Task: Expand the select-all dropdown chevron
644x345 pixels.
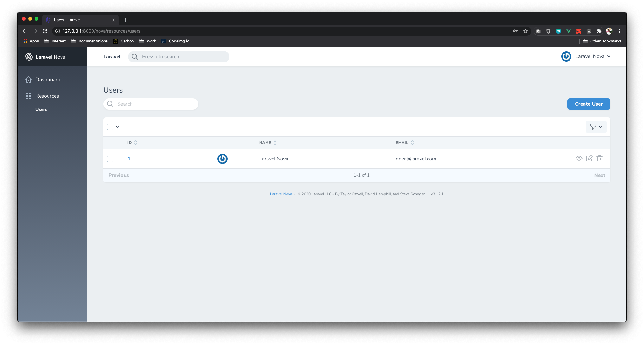Action: click(x=118, y=127)
